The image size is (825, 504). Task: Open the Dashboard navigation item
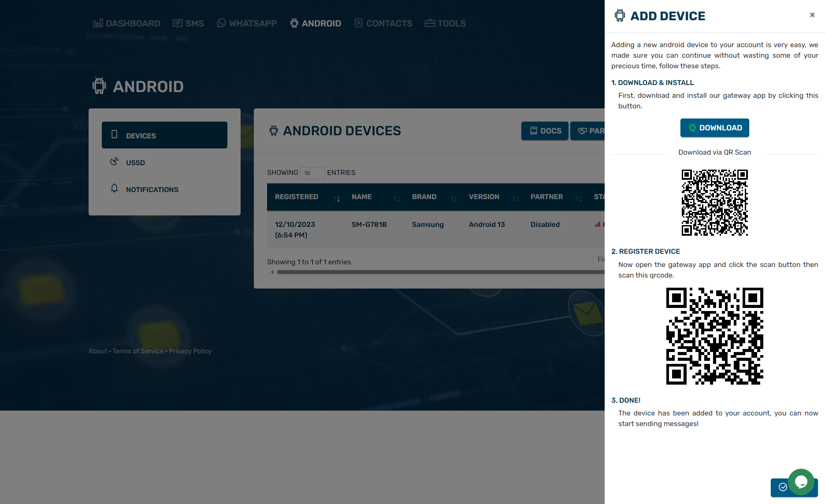(126, 23)
